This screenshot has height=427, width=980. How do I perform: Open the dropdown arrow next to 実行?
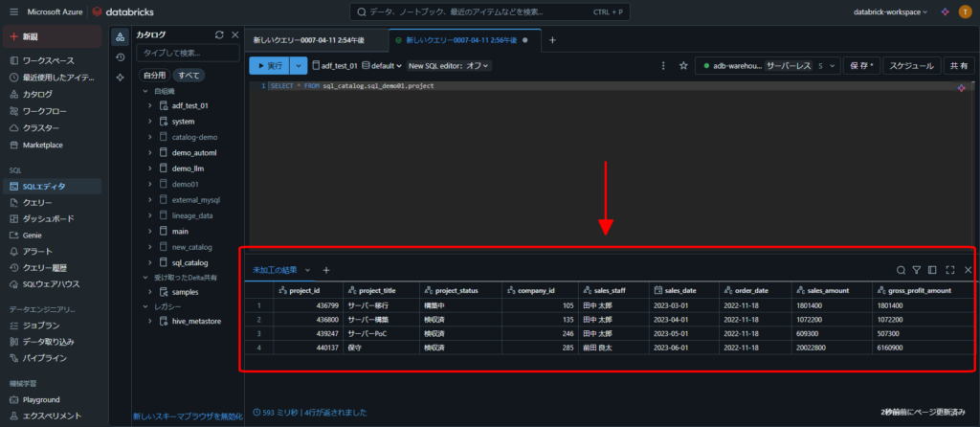[x=300, y=66]
